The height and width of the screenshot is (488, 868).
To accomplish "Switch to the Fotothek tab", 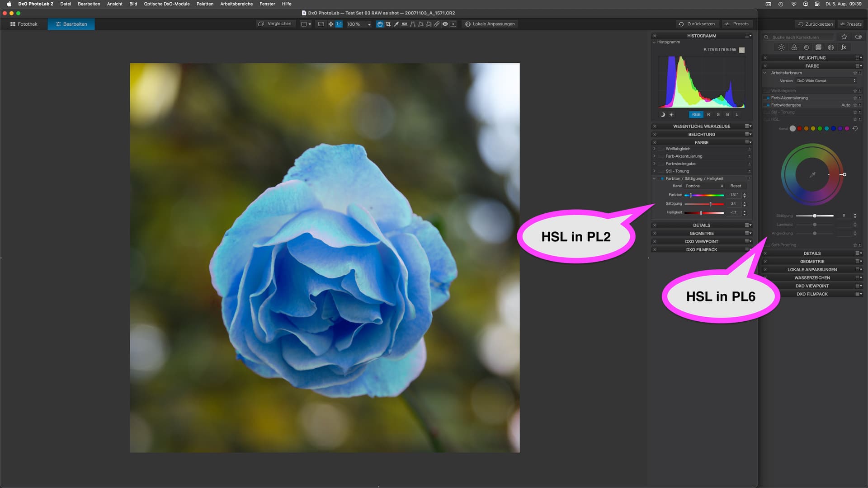I will click(x=24, y=24).
